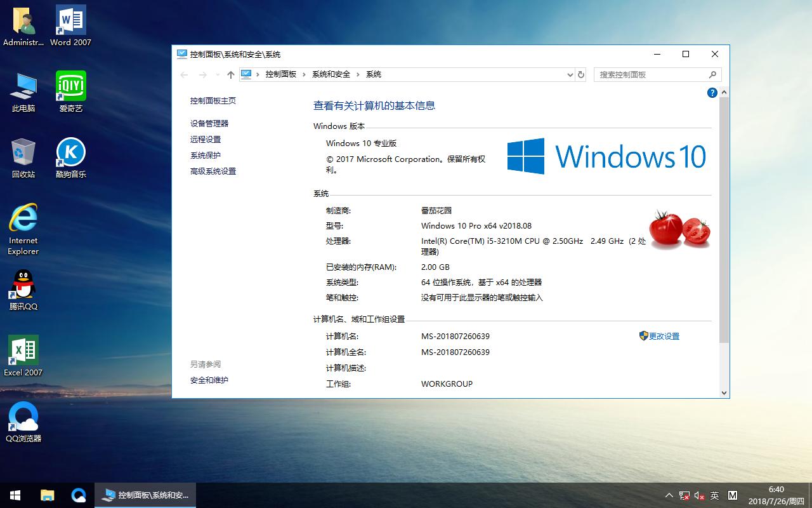The image size is (812, 508).
Task: Click the Windows 10 logo image
Action: [606, 156]
